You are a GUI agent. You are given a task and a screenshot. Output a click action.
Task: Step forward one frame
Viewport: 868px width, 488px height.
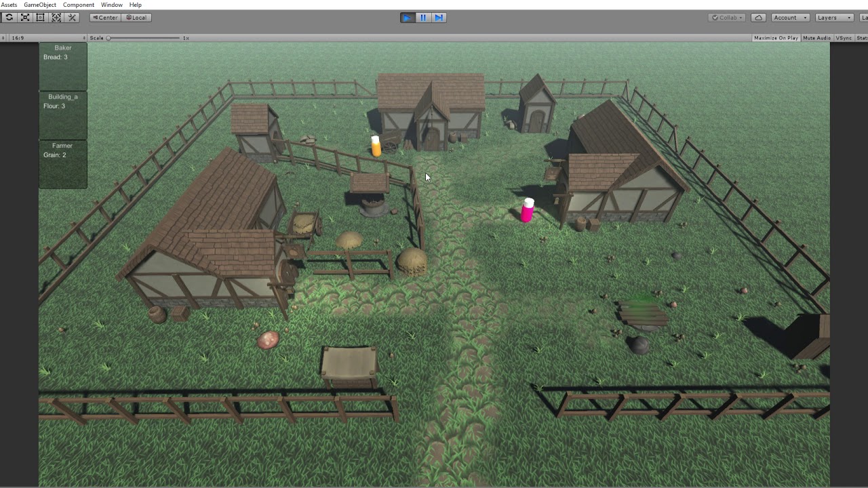coord(439,18)
